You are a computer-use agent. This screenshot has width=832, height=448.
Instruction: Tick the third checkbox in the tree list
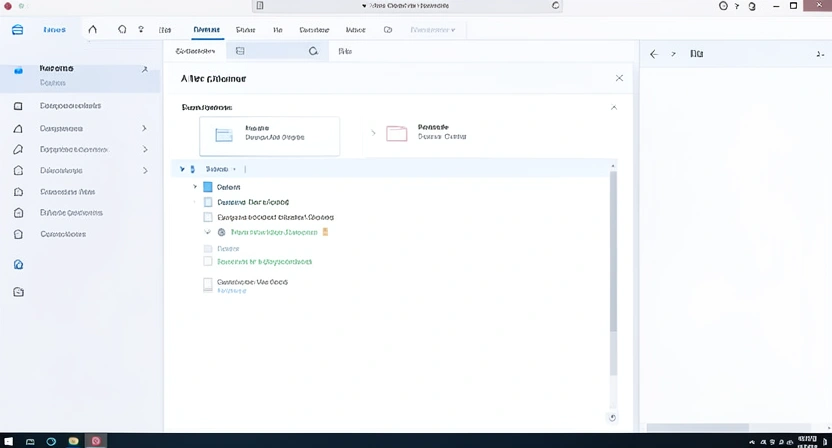(x=208, y=217)
